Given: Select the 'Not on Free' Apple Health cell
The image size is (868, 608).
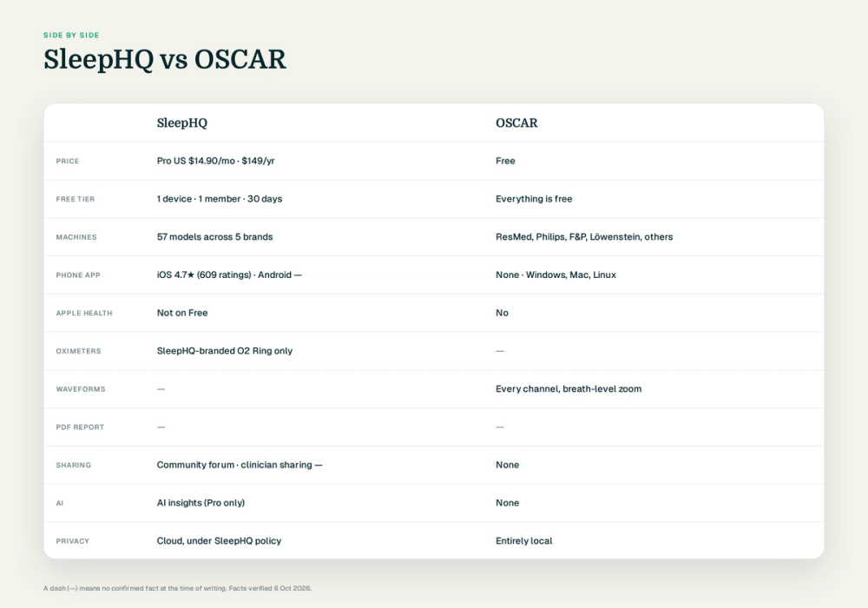Looking at the screenshot, I should [x=182, y=313].
